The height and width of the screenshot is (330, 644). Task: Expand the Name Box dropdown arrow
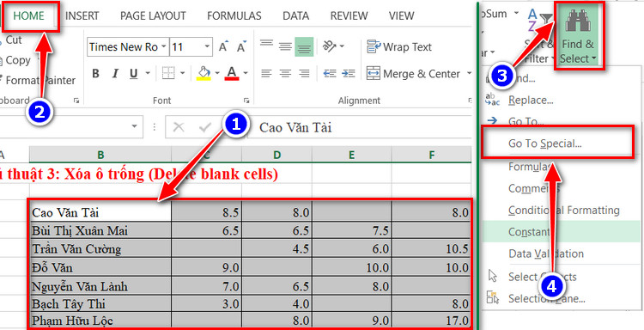134,126
